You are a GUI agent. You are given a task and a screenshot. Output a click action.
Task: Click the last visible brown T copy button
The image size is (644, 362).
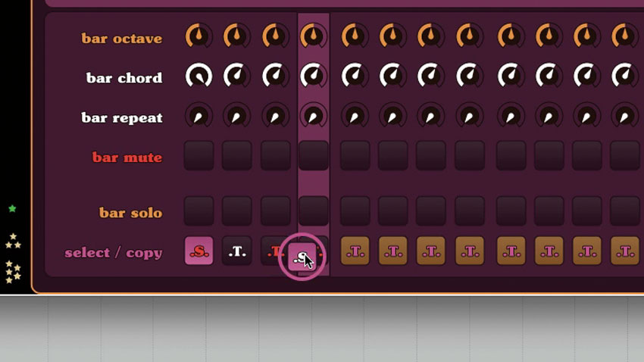pyautogui.click(x=625, y=251)
